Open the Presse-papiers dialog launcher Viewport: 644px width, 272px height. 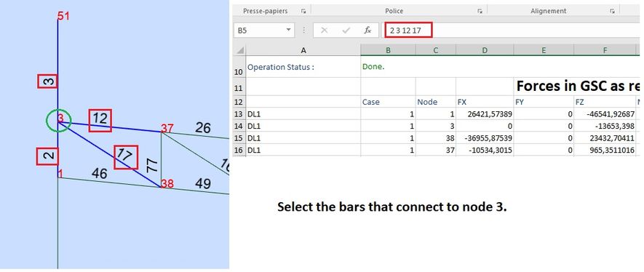click(x=303, y=11)
